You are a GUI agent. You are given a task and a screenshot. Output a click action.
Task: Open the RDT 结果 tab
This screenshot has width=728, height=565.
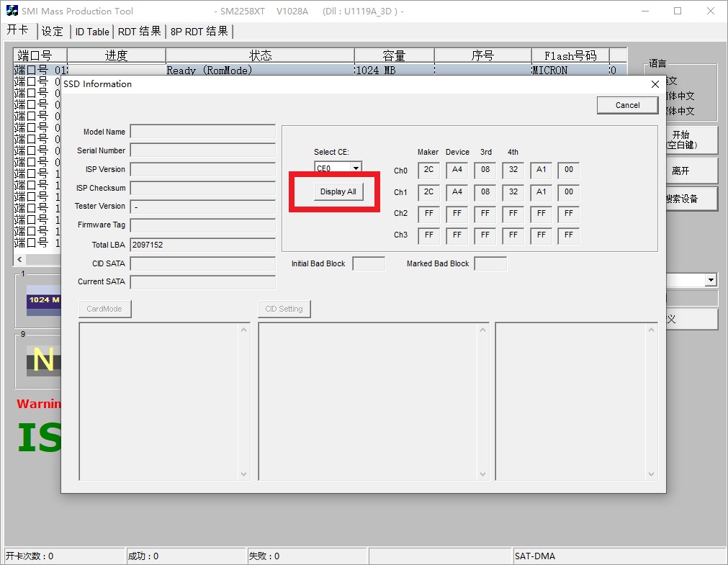(x=140, y=32)
